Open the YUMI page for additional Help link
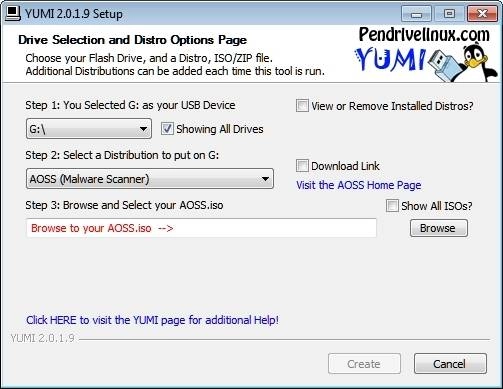The height and width of the screenshot is (389, 503). pyautogui.click(x=152, y=320)
